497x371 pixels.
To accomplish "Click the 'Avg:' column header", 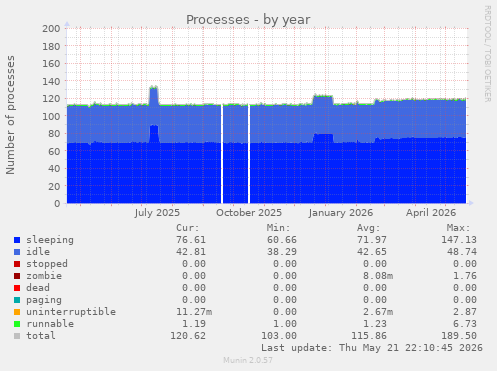I will coord(368,228).
